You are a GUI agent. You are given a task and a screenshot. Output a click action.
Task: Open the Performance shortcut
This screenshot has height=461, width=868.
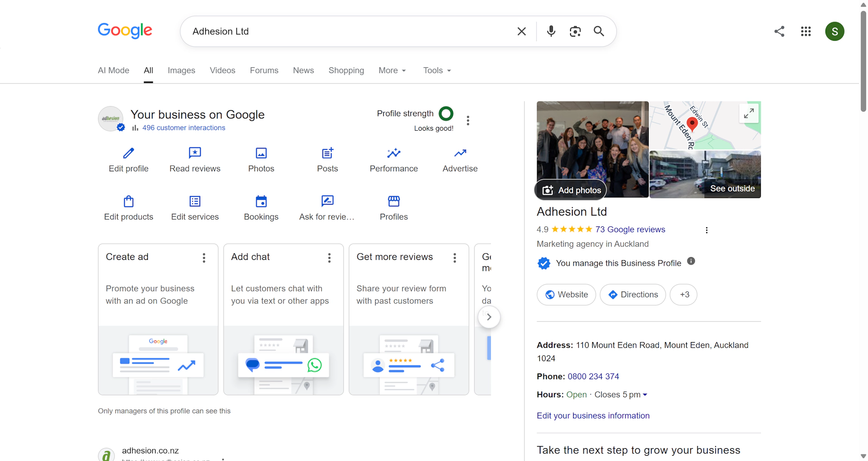pyautogui.click(x=394, y=160)
